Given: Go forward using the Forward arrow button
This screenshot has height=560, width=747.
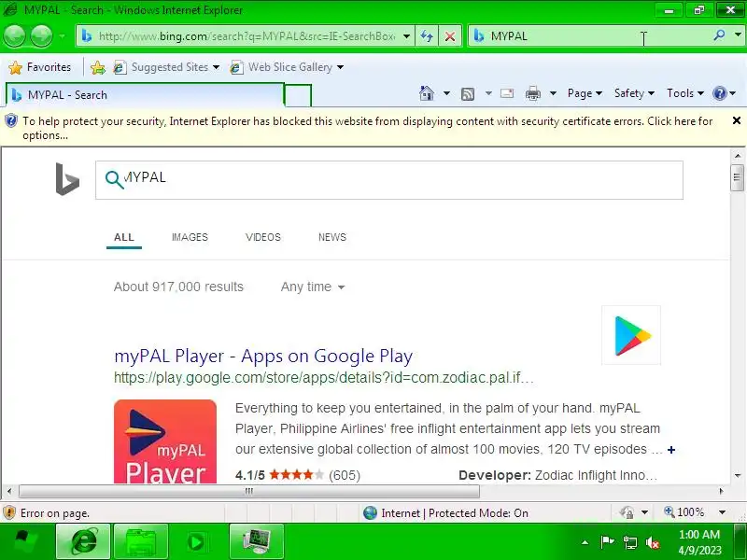Looking at the screenshot, I should point(41,35).
